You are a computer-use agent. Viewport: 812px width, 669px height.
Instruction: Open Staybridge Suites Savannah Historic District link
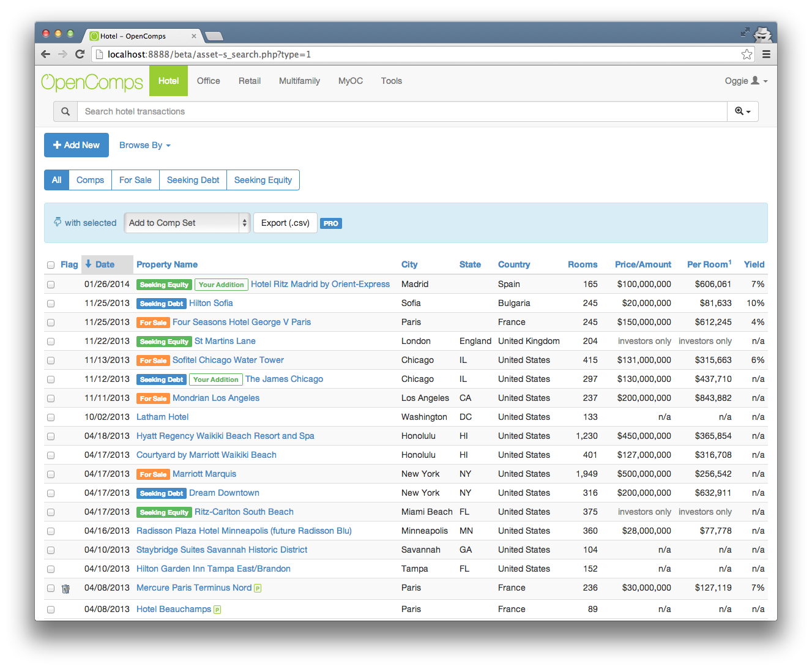coord(222,550)
